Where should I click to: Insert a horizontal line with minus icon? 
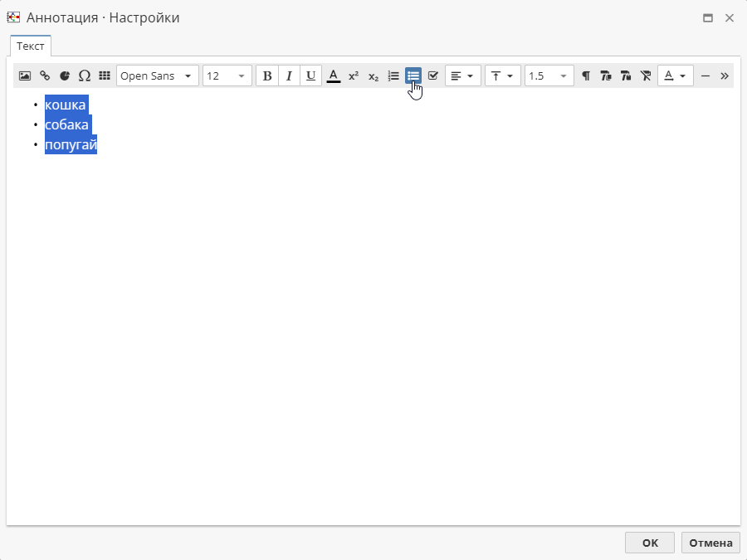click(x=705, y=75)
